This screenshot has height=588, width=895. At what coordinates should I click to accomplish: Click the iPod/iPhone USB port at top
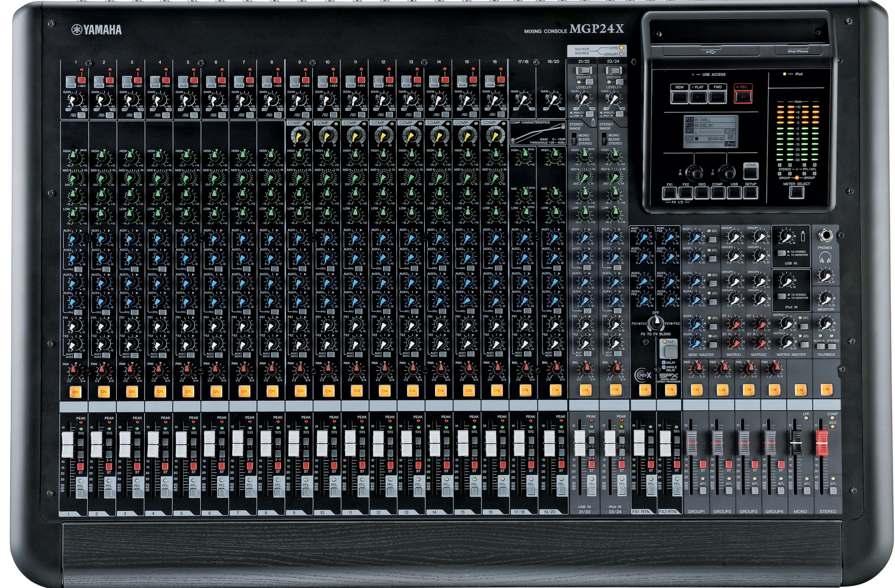pyautogui.click(x=798, y=50)
